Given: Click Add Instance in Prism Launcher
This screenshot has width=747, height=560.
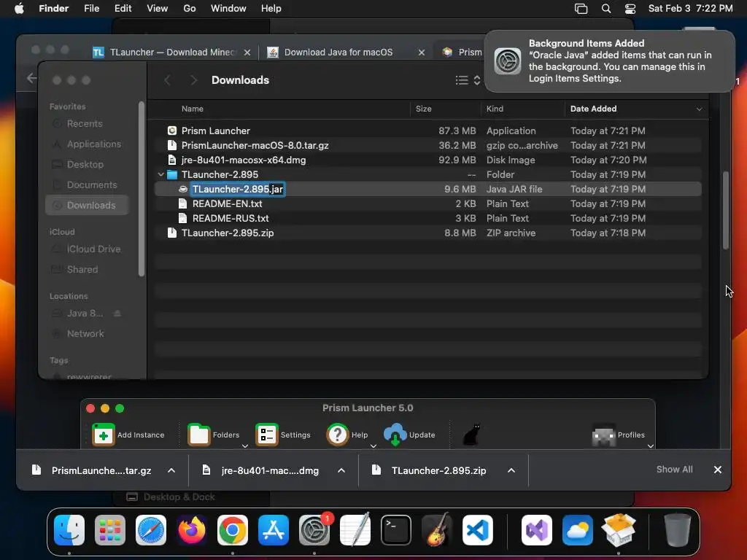Looking at the screenshot, I should click(128, 435).
